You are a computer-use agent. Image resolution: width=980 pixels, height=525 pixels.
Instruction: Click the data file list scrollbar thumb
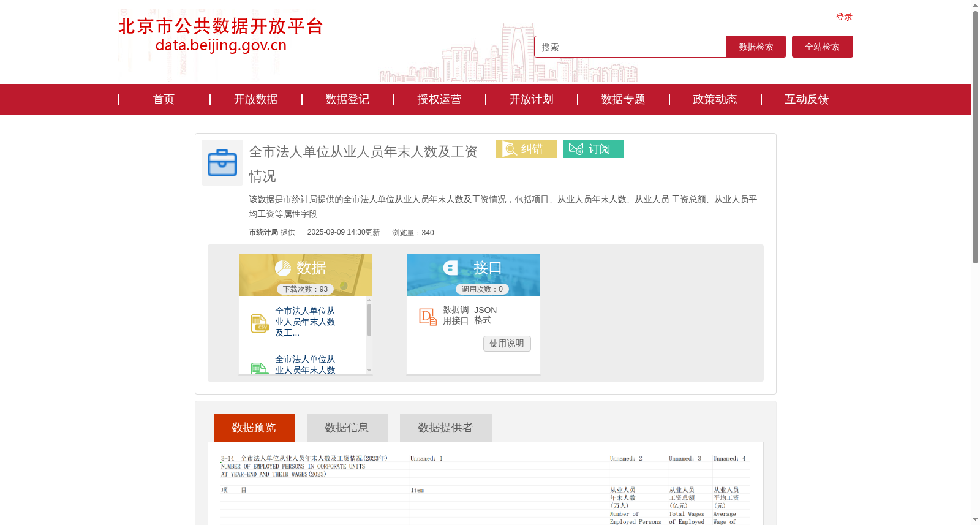coord(369,320)
